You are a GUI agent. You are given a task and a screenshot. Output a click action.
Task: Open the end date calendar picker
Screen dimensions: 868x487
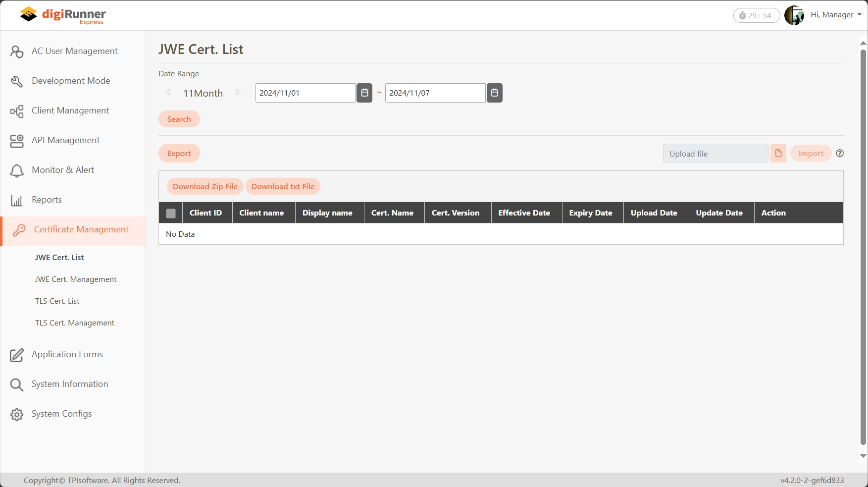coord(494,93)
